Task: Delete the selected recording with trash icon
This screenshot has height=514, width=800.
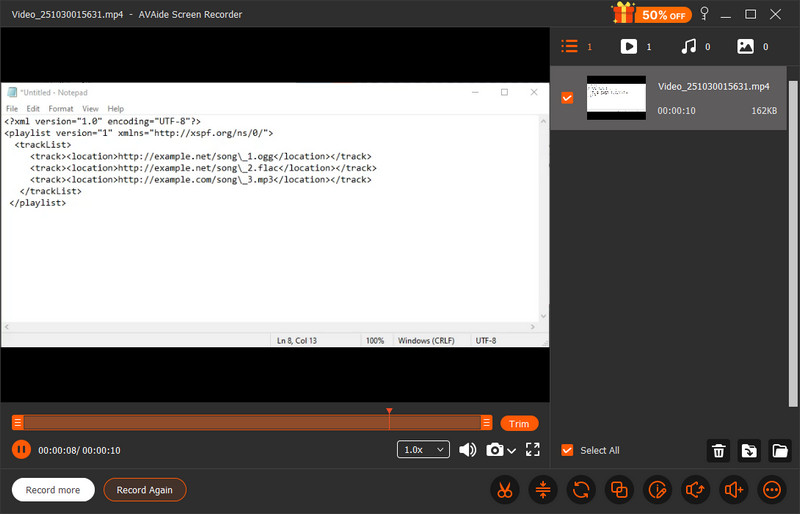Action: 717,451
